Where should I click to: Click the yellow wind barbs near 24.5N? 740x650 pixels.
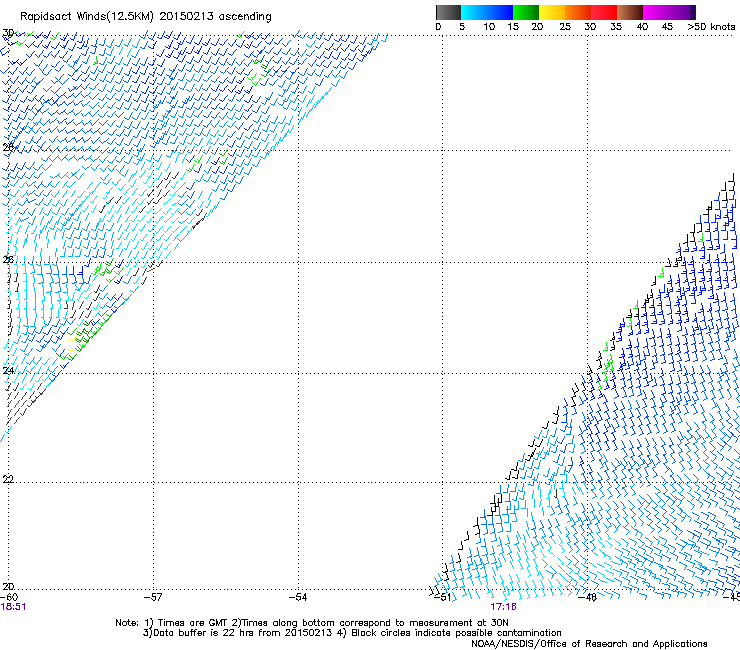pyautogui.click(x=72, y=344)
